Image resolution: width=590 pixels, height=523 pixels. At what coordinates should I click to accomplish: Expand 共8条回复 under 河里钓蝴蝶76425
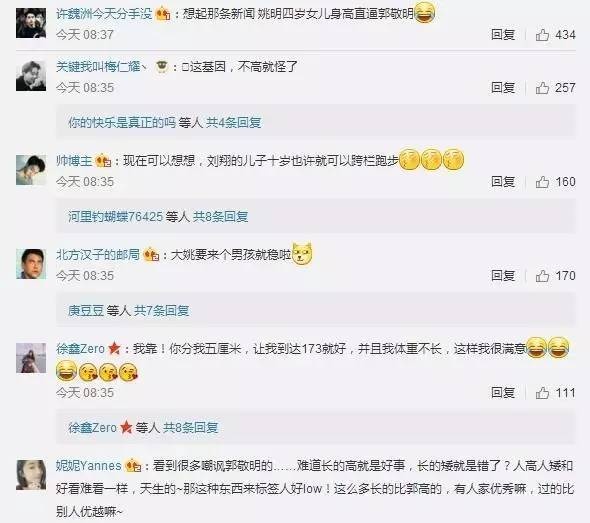click(x=220, y=217)
